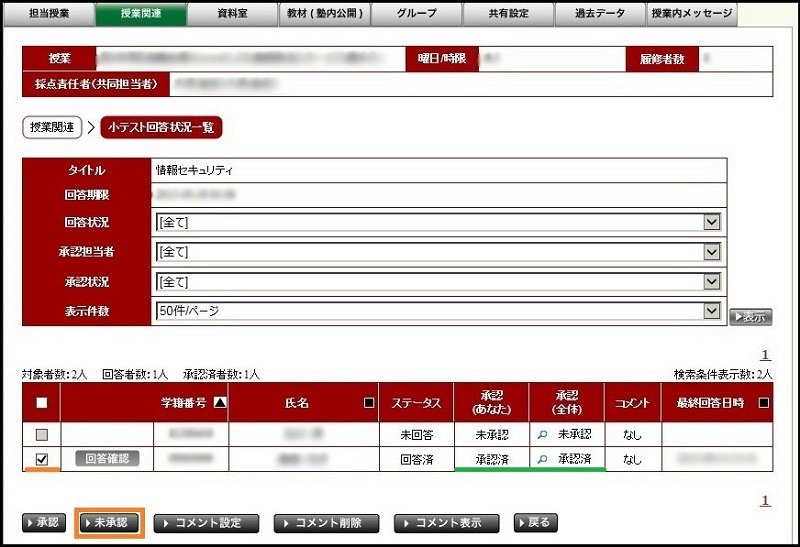Click the 授業関連 breadcrumb link
This screenshot has height=547, width=800.
(51, 127)
